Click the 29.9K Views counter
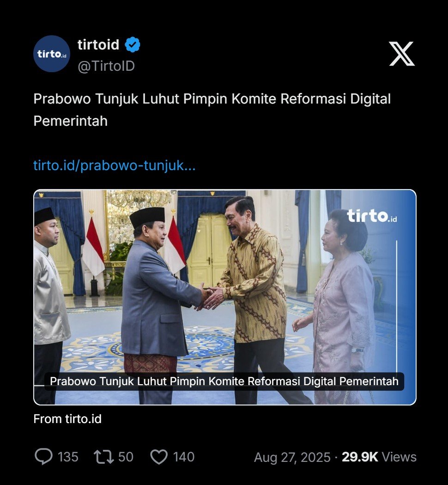The height and width of the screenshot is (485, 448). (379, 457)
